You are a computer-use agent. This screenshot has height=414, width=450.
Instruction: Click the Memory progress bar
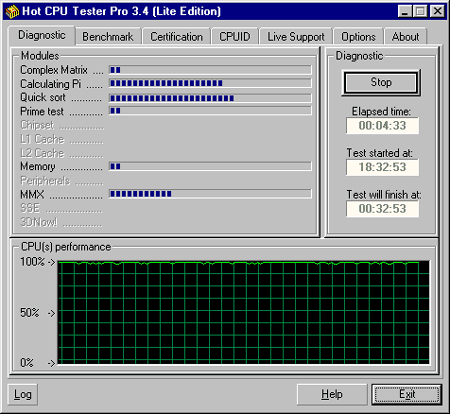(210, 166)
